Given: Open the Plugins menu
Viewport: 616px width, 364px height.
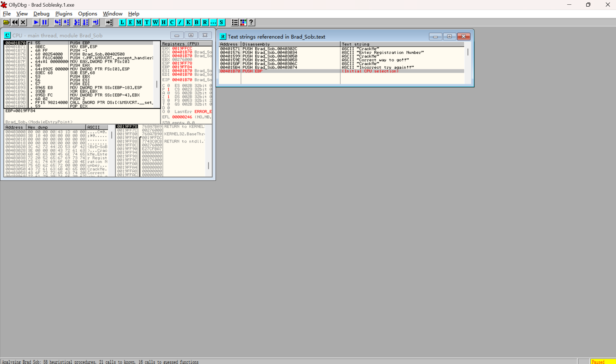Looking at the screenshot, I should (x=64, y=14).
